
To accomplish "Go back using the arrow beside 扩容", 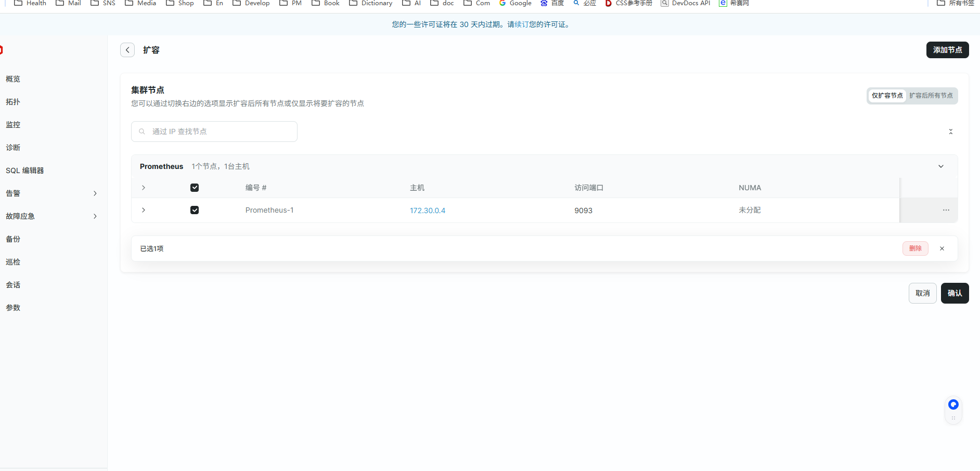I will 127,50.
